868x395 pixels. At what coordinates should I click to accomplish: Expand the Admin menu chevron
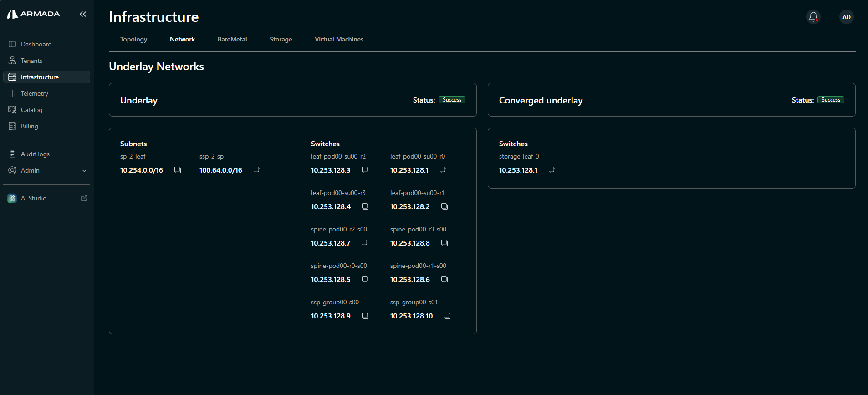84,171
